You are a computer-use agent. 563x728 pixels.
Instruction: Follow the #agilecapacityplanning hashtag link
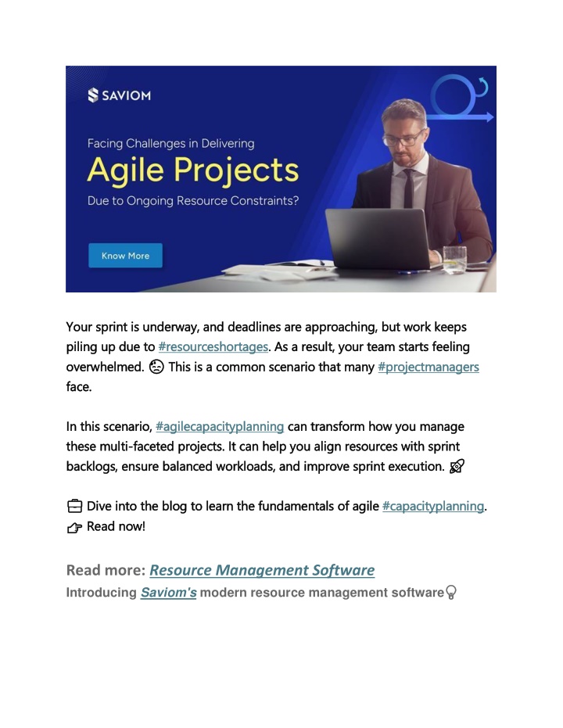coord(220,426)
